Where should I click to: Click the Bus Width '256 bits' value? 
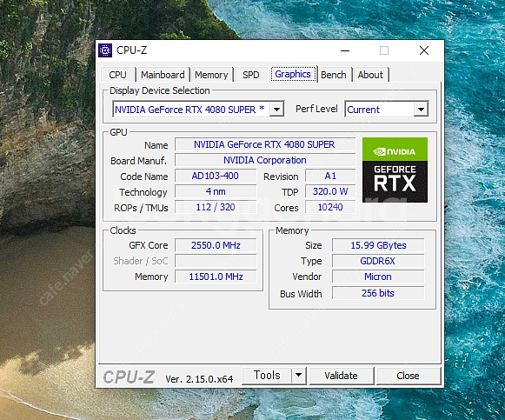[x=378, y=293]
